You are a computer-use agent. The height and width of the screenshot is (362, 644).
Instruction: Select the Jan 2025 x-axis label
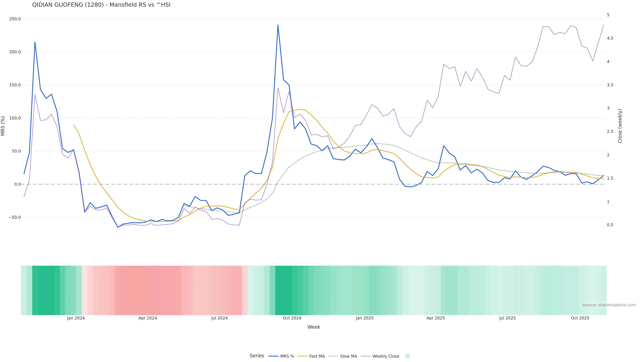pyautogui.click(x=364, y=318)
